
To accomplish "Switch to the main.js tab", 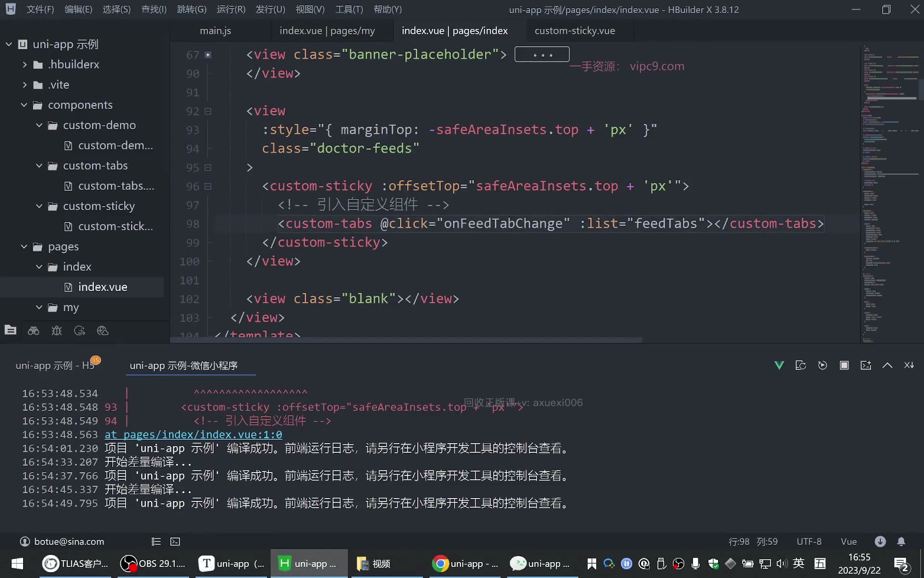I will click(x=216, y=31).
